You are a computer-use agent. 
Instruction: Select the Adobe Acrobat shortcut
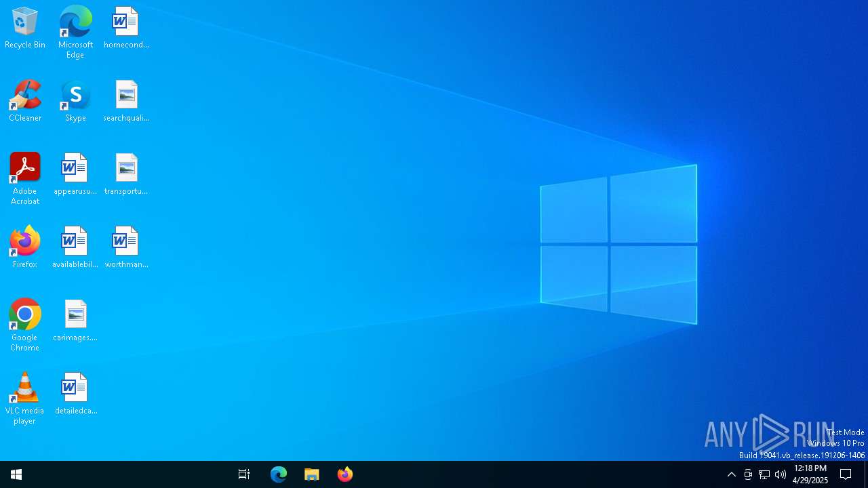point(25,179)
